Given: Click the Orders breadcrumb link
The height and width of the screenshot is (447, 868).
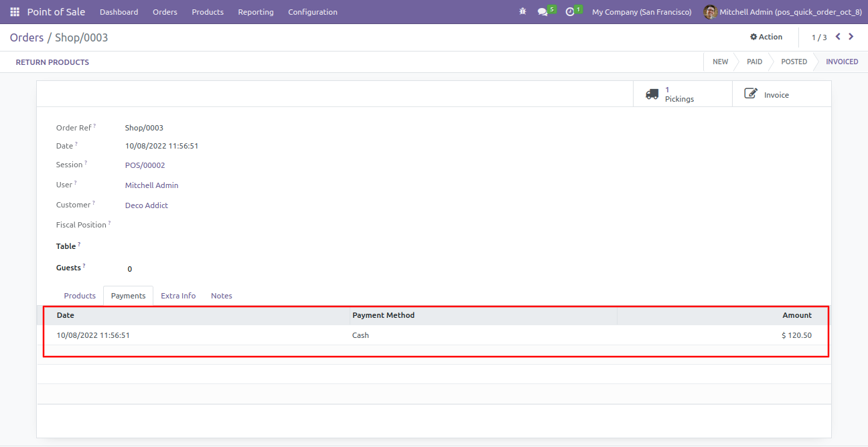Looking at the screenshot, I should click(27, 37).
